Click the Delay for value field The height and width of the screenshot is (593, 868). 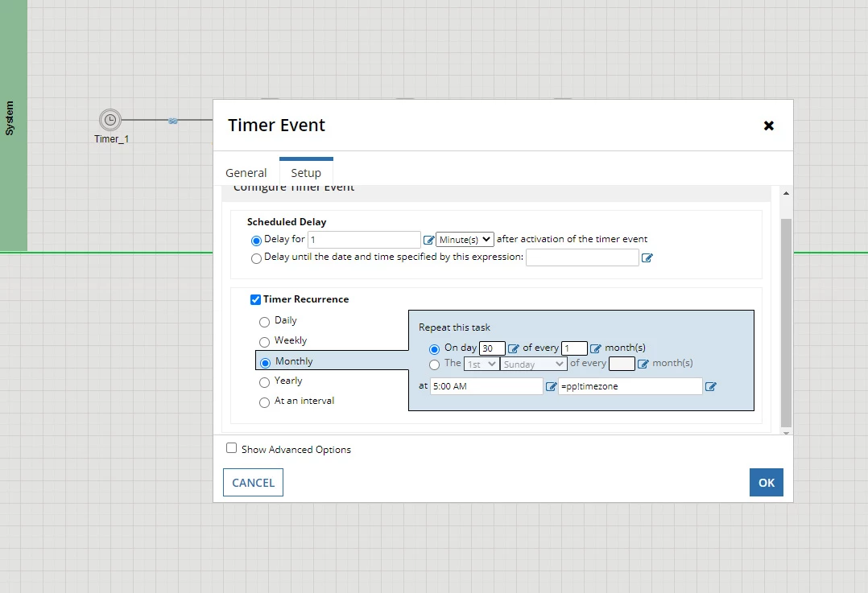(x=364, y=240)
